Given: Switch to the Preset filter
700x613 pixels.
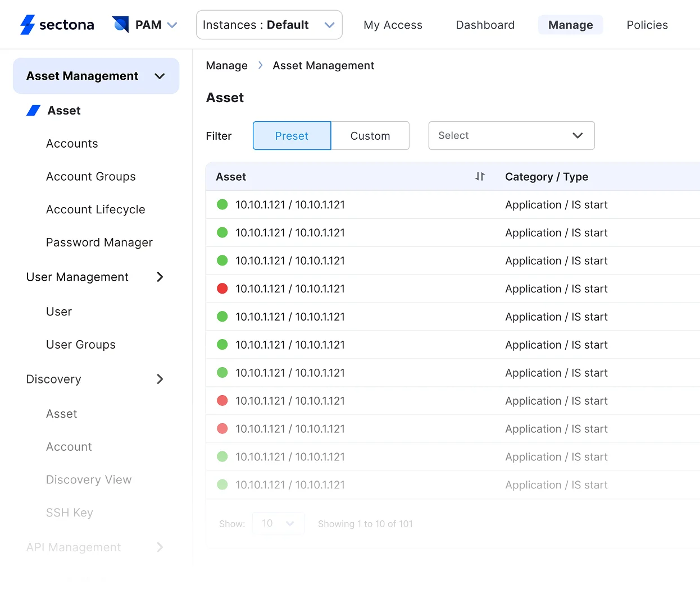Looking at the screenshot, I should (x=292, y=136).
